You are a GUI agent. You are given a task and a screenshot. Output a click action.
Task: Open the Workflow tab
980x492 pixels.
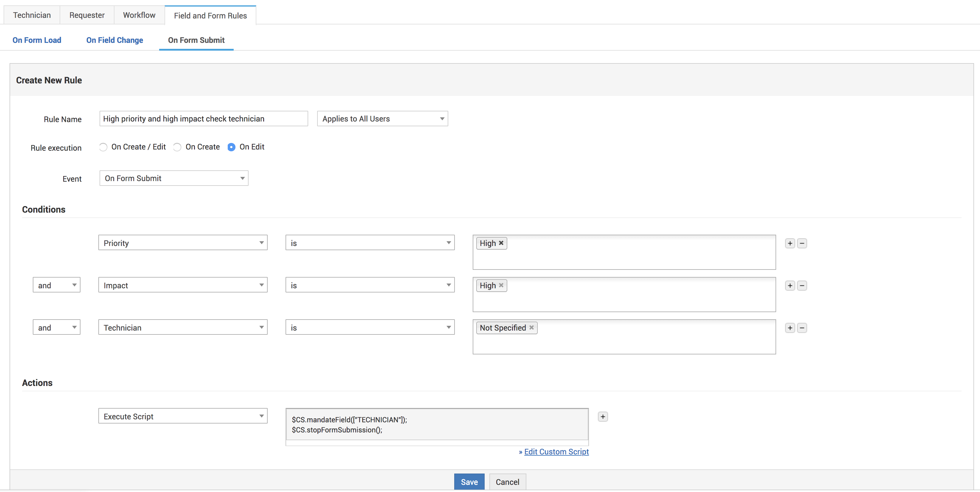(x=139, y=15)
